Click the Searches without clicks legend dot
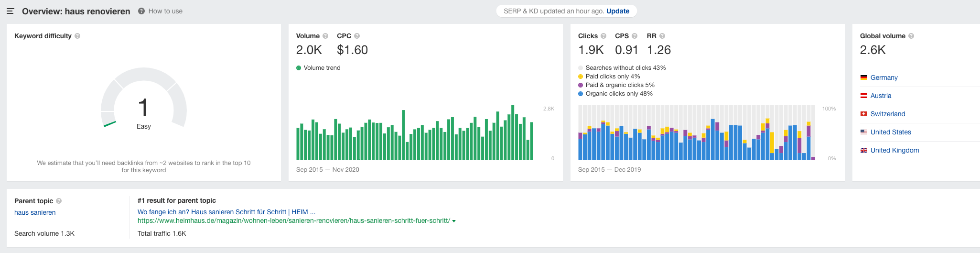 581,68
